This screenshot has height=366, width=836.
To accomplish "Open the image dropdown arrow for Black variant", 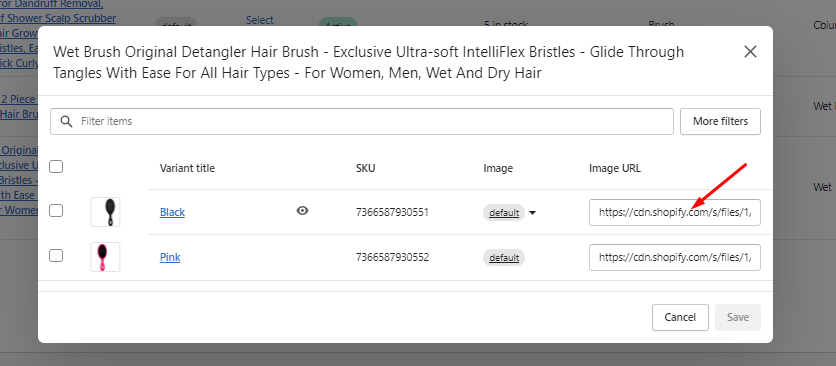I will point(532,213).
